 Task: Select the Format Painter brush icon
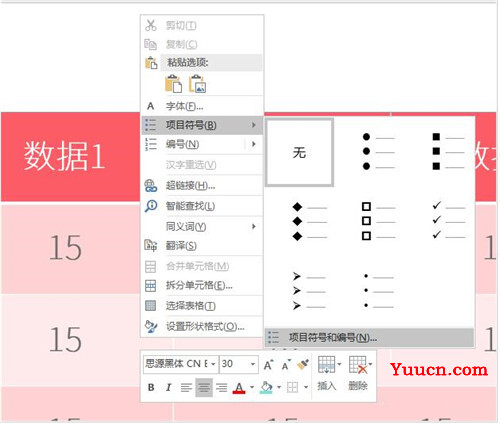click(x=303, y=365)
